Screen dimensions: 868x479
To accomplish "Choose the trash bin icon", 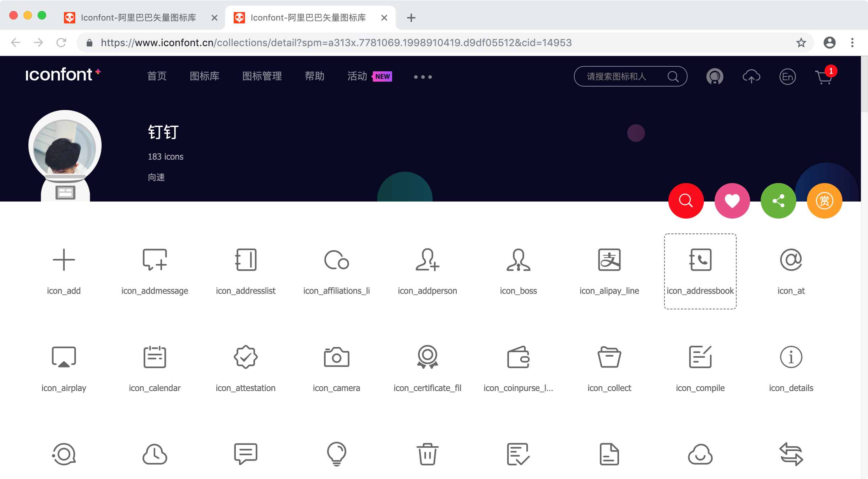I will coord(427,454).
